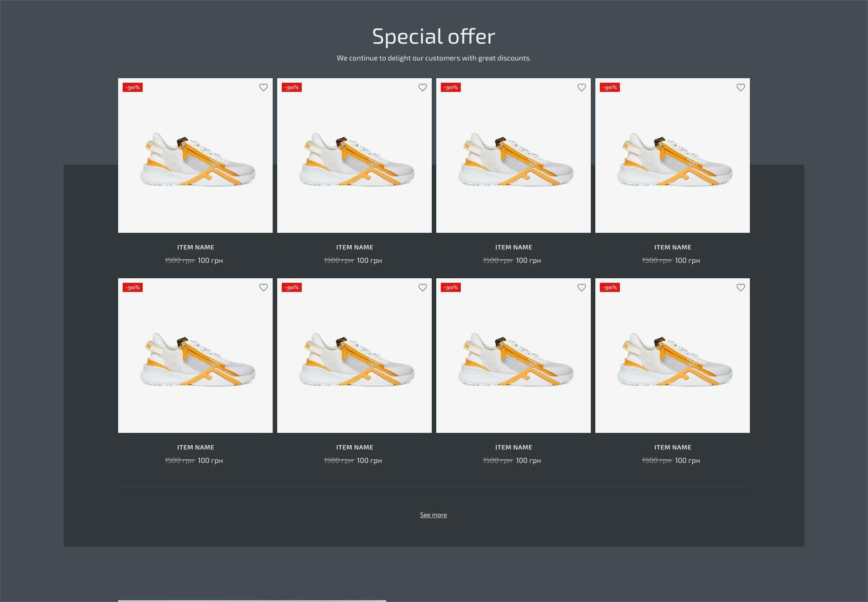Select fourth bottom-row sneaker image
Screen dimensions: 868x602
coord(673,356)
